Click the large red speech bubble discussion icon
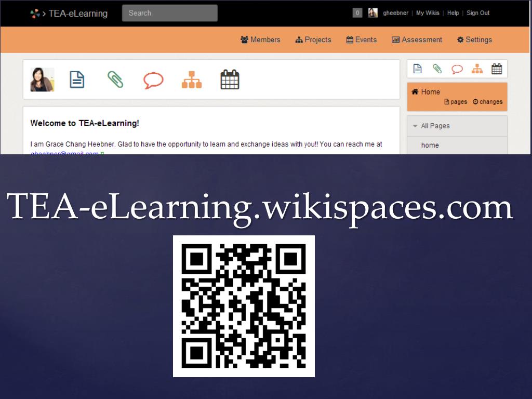Screen dimensions: 532x399 point(153,81)
